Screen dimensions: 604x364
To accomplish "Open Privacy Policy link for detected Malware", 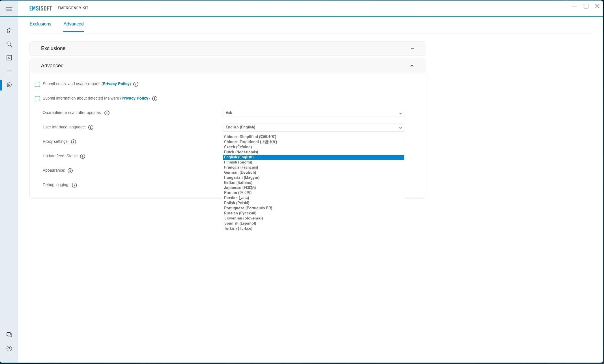I will pyautogui.click(x=135, y=98).
